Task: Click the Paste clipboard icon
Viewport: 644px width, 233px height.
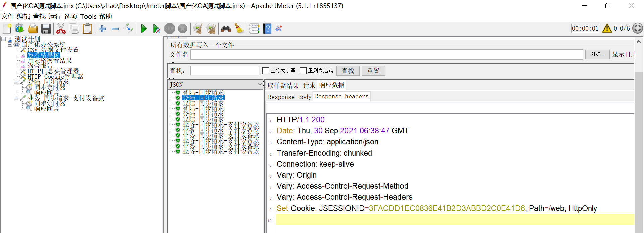Action: (x=87, y=29)
